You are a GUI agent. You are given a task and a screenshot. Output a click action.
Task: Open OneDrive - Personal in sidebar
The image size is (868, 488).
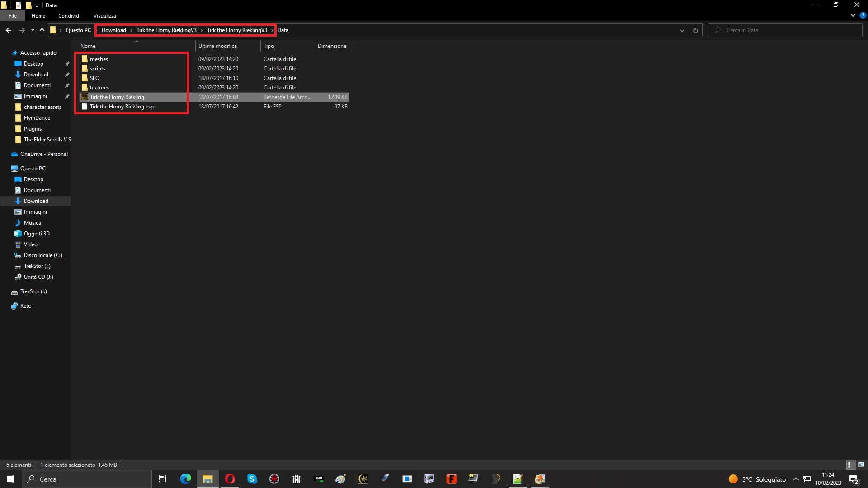click(x=44, y=154)
